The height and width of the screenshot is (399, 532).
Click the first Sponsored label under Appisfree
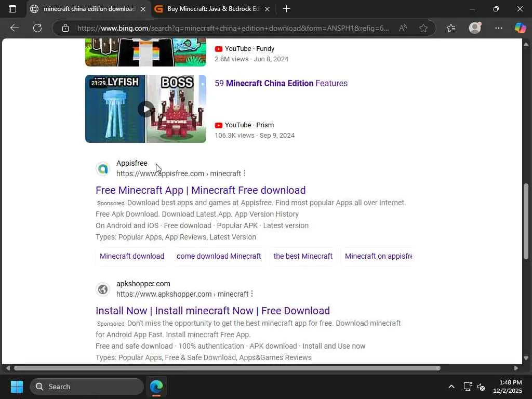111,203
